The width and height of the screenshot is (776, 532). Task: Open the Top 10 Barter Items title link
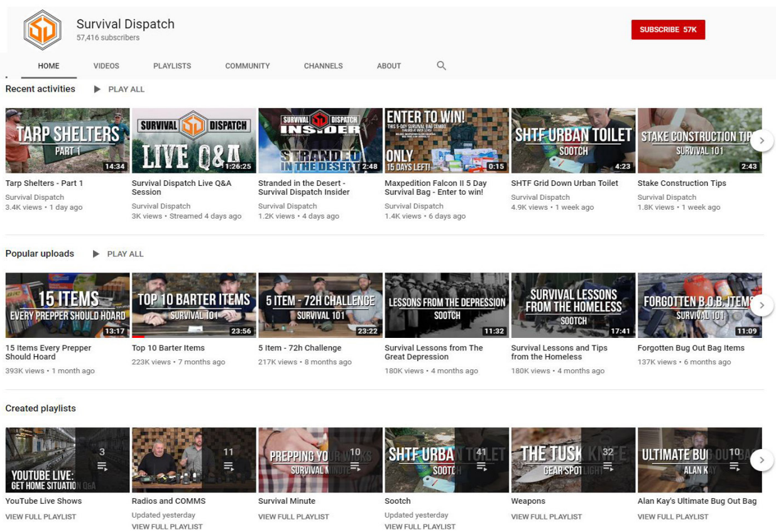(x=168, y=348)
